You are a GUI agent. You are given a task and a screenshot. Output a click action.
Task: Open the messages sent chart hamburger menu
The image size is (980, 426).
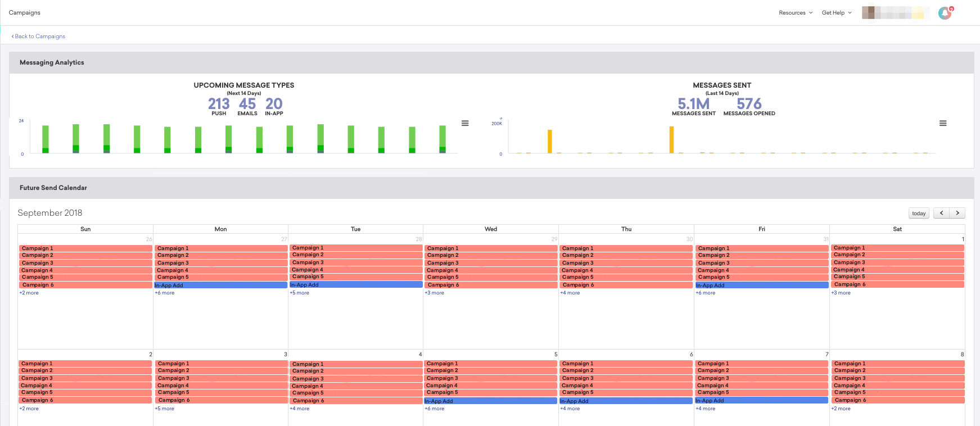pyautogui.click(x=943, y=123)
